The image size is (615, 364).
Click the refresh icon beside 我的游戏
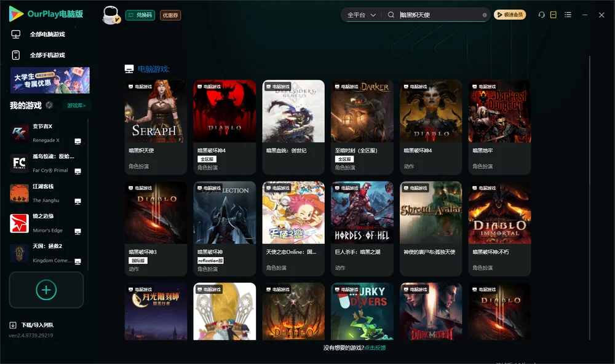coord(49,105)
